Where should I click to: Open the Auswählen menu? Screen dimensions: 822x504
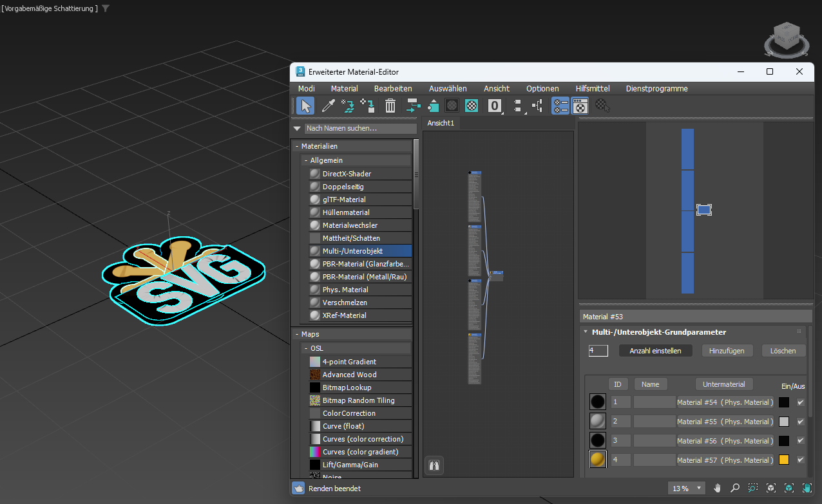click(448, 89)
